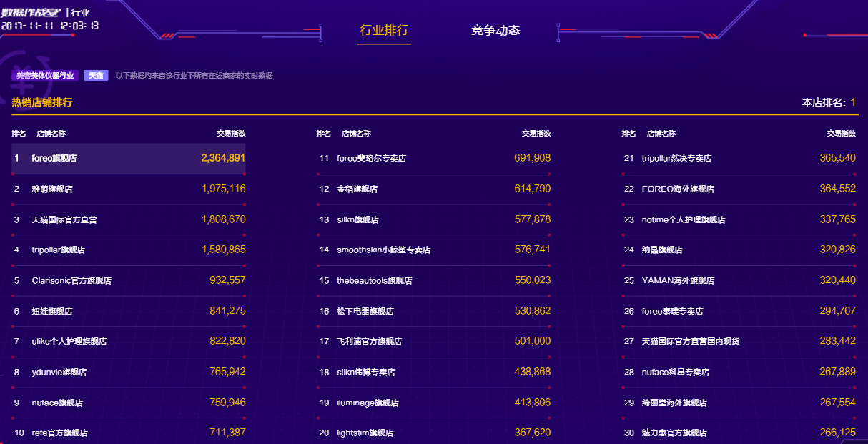Select tripollar旗舰店 in the ranking

pyautogui.click(x=59, y=250)
